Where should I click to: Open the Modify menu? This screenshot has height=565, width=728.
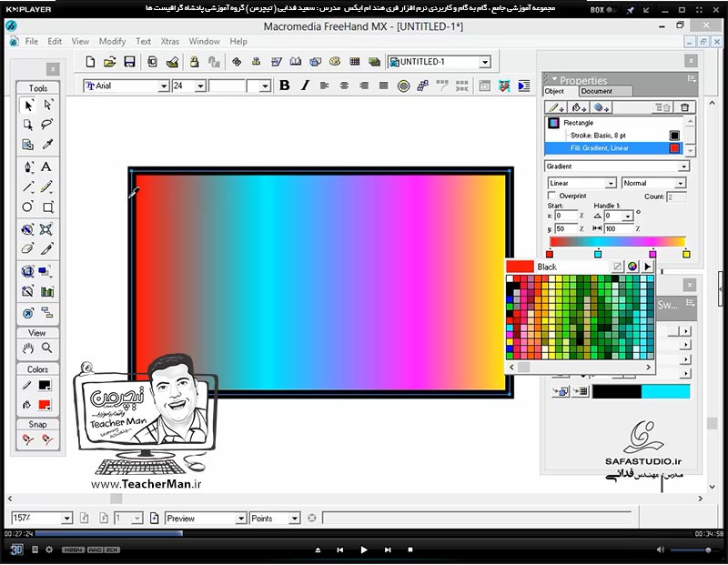tap(112, 41)
